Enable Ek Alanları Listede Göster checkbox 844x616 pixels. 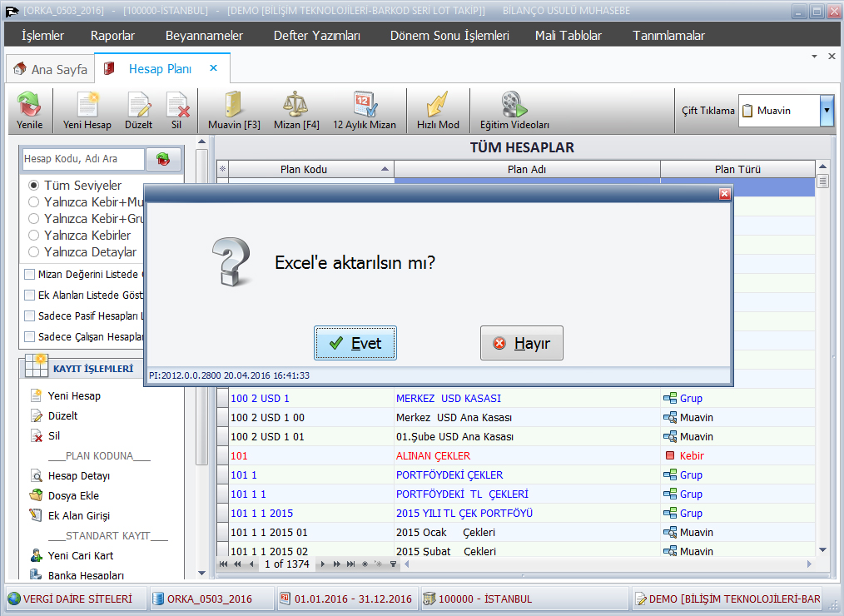(30, 295)
